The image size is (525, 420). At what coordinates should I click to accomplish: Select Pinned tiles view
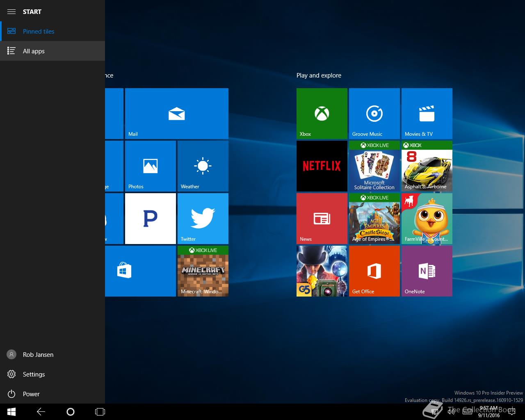point(52,31)
